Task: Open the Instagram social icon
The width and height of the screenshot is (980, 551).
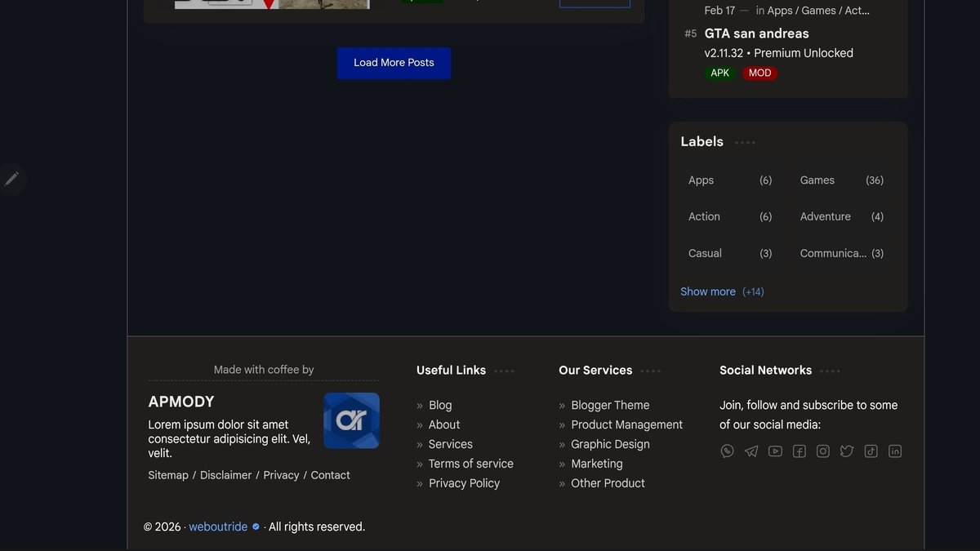Action: [x=823, y=451]
